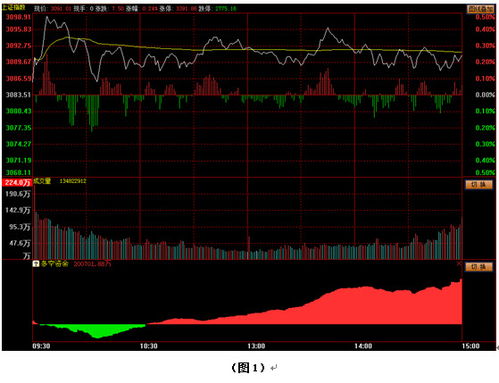Click the 14:00 time axis label

[363, 346]
